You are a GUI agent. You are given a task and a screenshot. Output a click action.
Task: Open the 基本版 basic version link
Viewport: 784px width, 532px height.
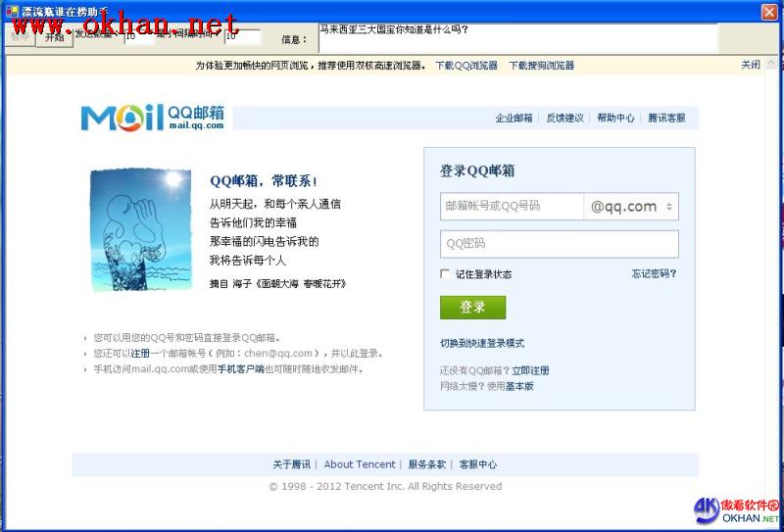(x=519, y=386)
